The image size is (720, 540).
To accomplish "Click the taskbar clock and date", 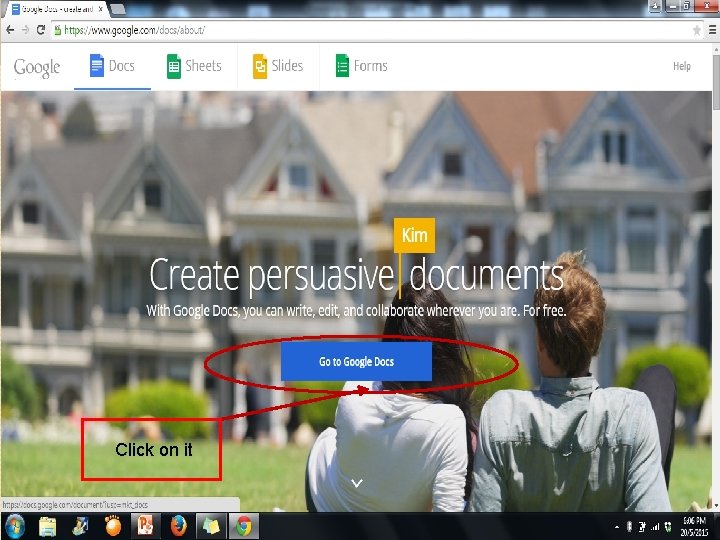I will click(x=694, y=527).
